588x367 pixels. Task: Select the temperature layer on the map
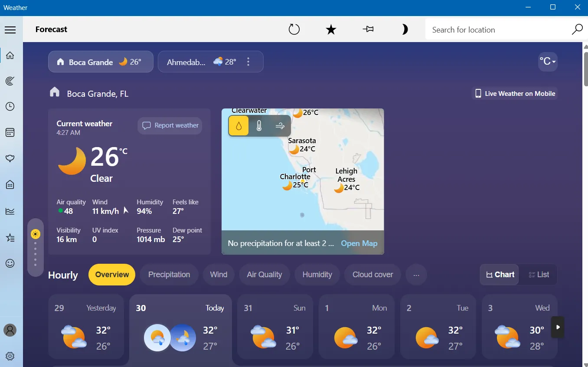(259, 126)
